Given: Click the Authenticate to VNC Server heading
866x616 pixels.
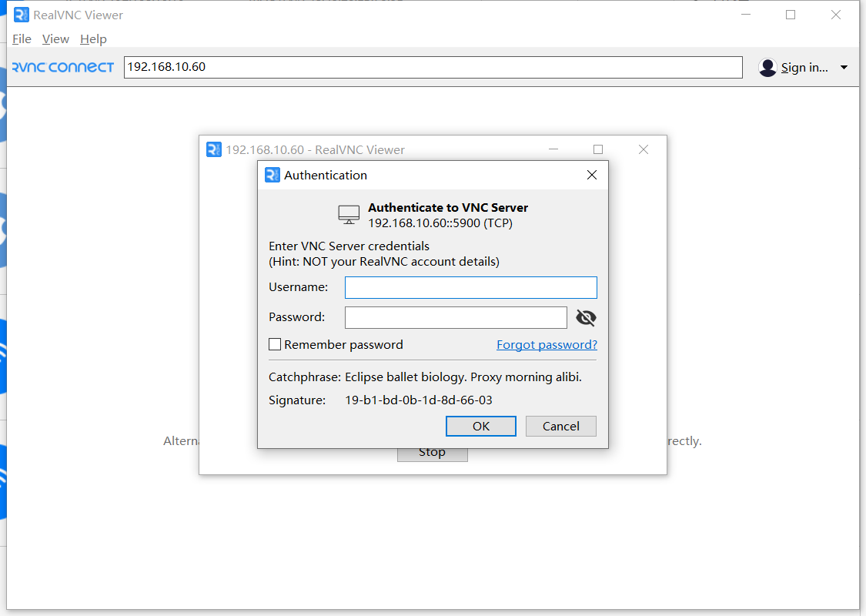Looking at the screenshot, I should pos(448,208).
